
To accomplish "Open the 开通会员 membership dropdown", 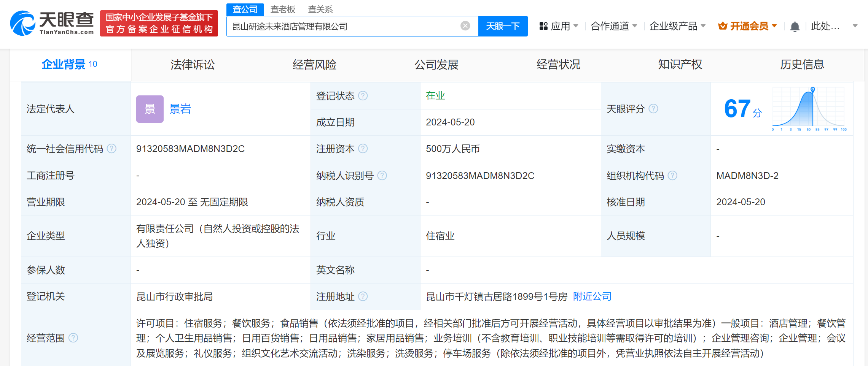I will 748,26.
